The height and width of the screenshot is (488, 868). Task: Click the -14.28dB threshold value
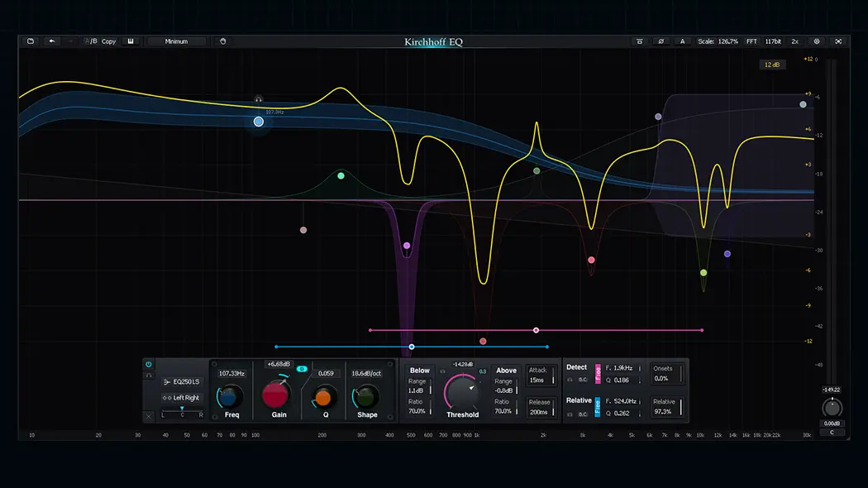point(462,364)
